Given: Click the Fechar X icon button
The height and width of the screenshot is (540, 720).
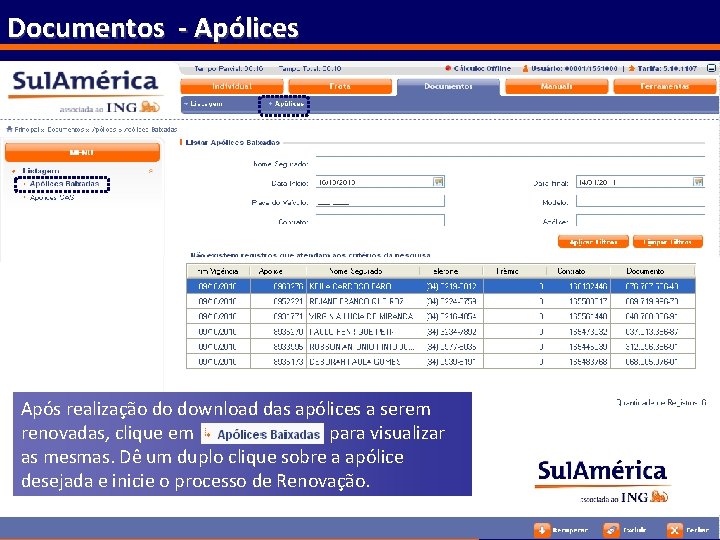Looking at the screenshot, I should (674, 530).
